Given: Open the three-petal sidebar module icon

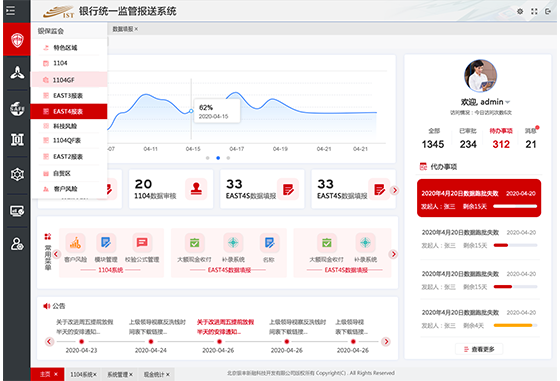Looking at the screenshot, I should (x=17, y=72).
